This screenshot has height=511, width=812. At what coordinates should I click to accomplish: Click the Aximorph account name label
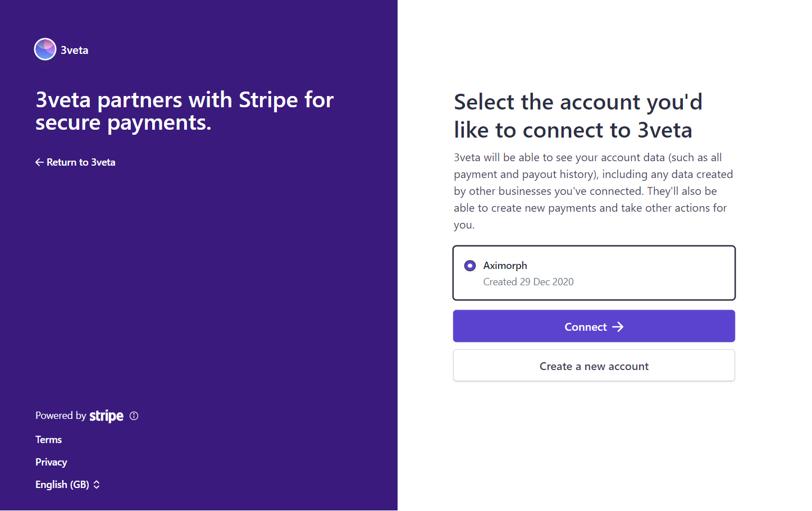[x=505, y=265]
